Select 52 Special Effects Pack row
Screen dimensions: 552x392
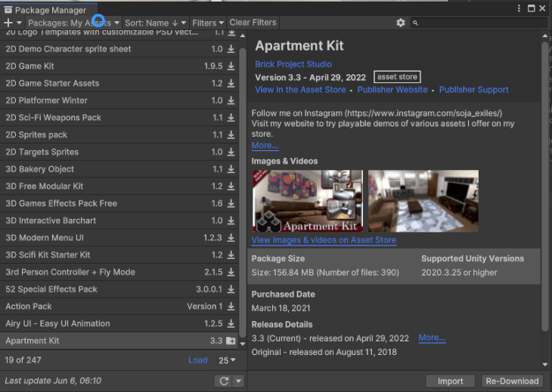click(x=119, y=289)
